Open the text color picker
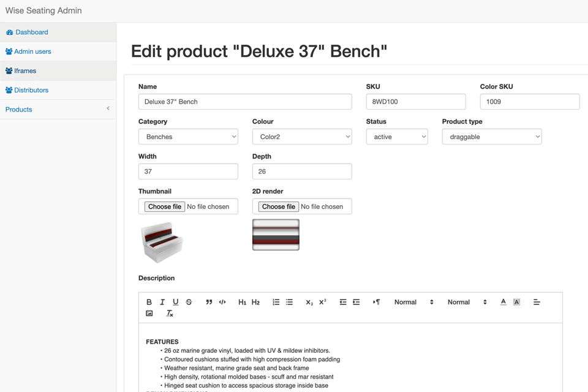588x392 pixels. [503, 302]
